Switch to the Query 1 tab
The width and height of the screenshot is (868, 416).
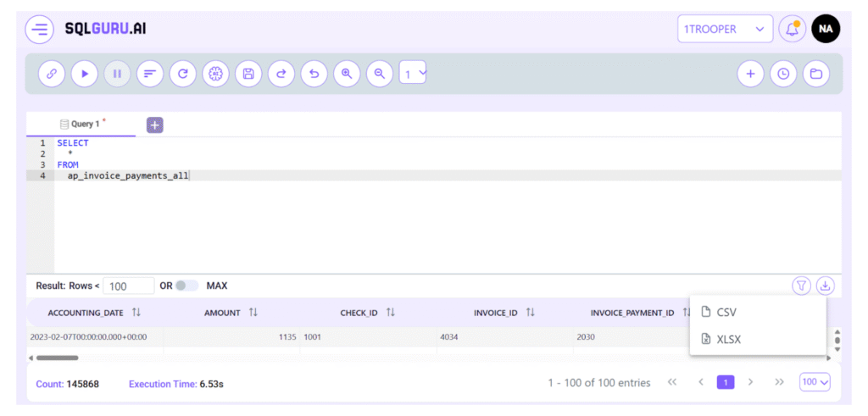pyautogui.click(x=83, y=124)
